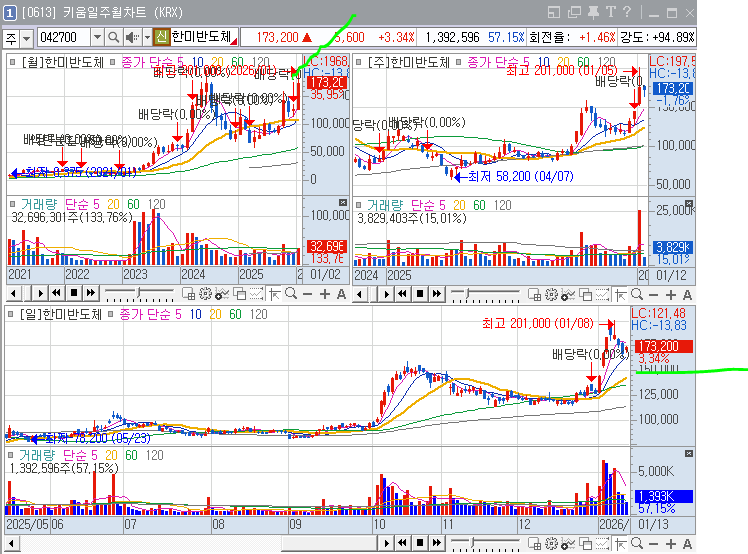
Task: Toggle the weekly chart 한미반도체 legend checkbox
Action: pyautogui.click(x=359, y=62)
